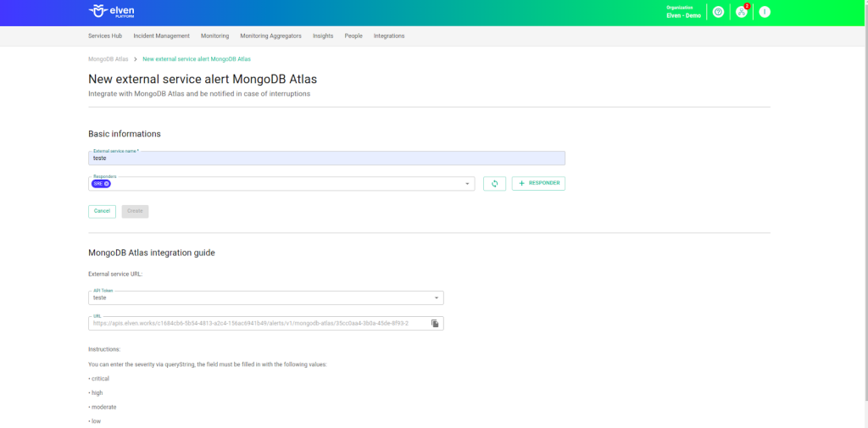
Task: Refresh the responders list
Action: (494, 184)
